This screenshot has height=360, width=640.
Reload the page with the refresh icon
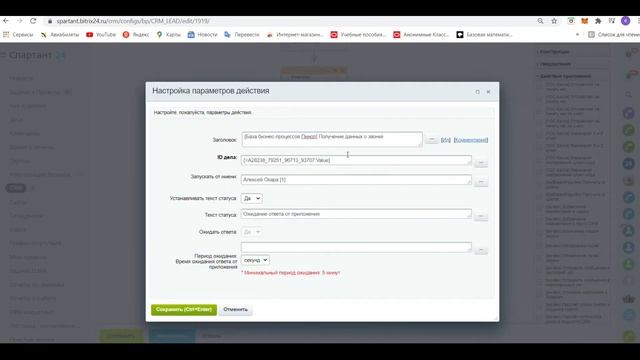tap(33, 21)
